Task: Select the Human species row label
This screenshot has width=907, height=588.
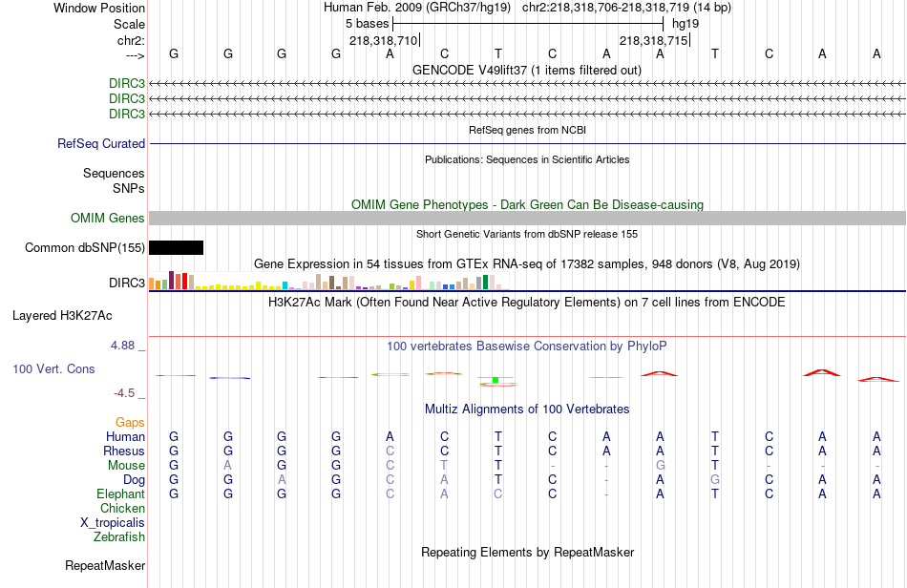Action: point(125,436)
